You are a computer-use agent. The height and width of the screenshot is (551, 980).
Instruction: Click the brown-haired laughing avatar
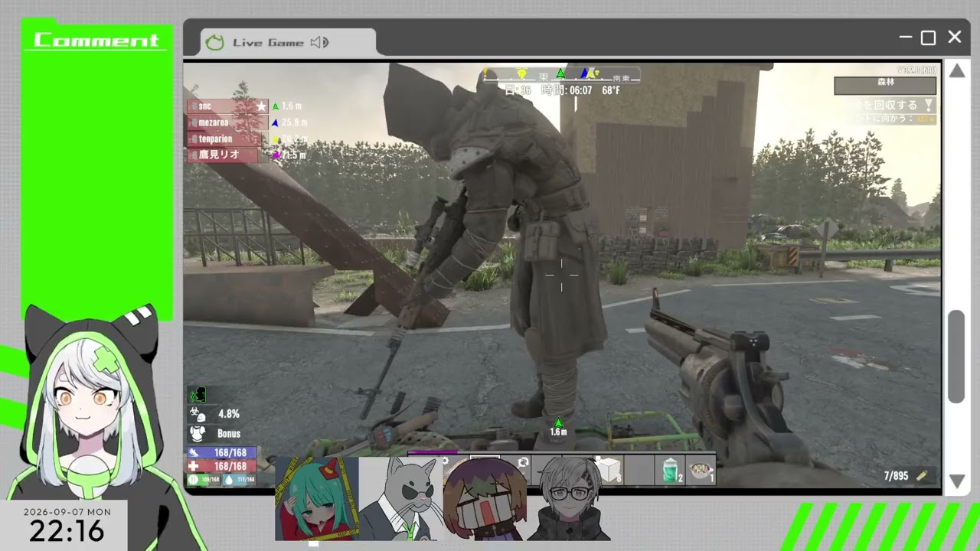485,499
